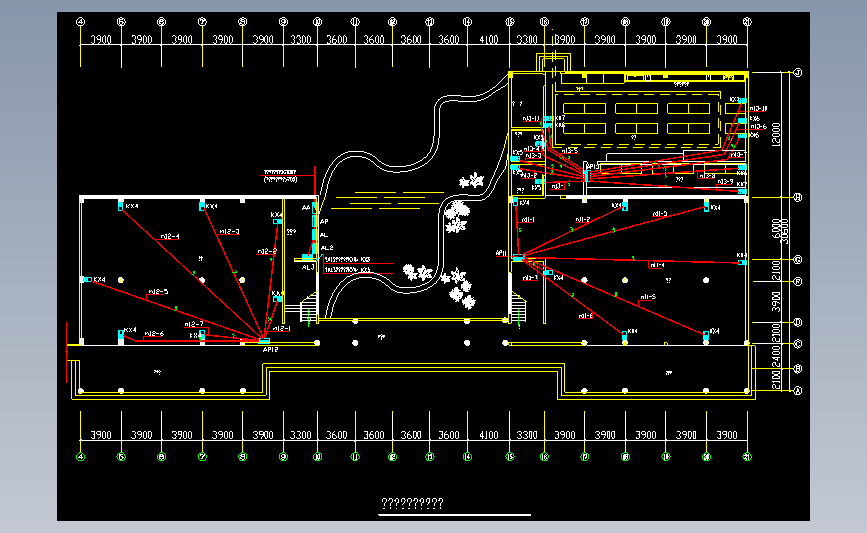The width and height of the screenshot is (867, 533).
Task: Select the KX4 box on circuit n11-4
Action: pos(741,263)
